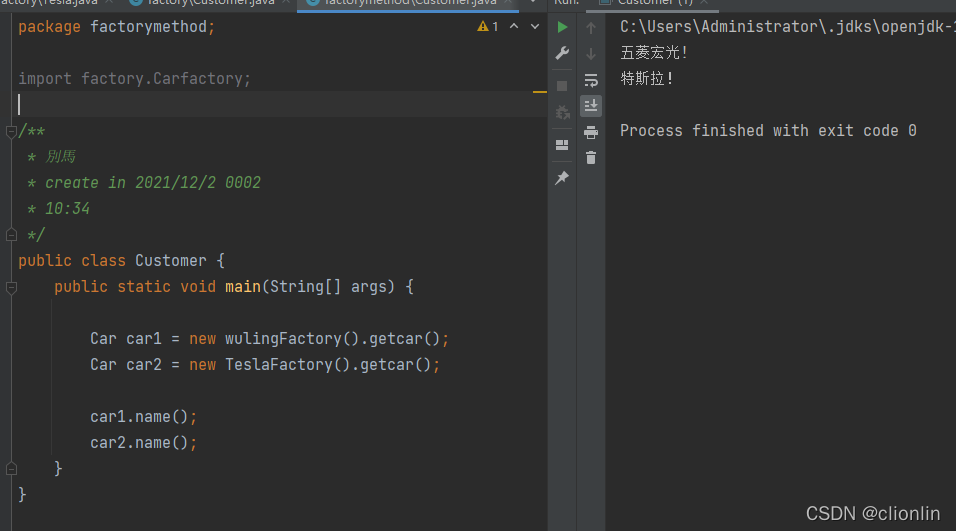Click package factorymethod declaration

[116, 27]
